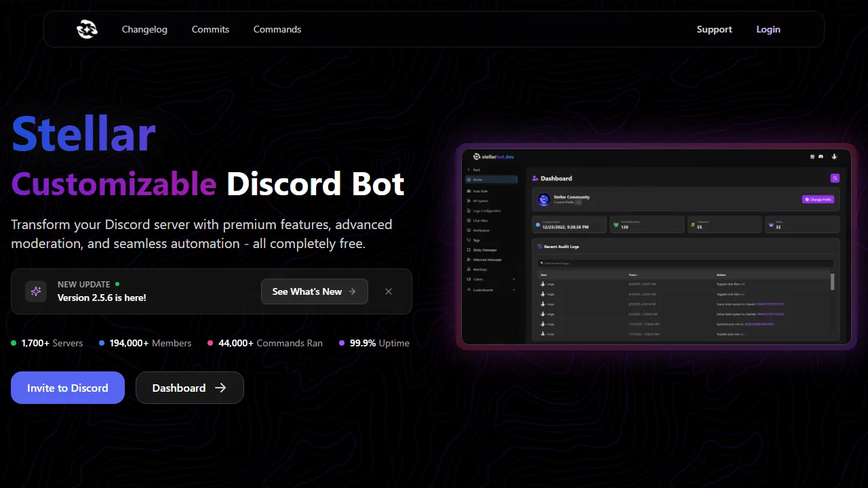Image resolution: width=868 pixels, height=488 pixels.
Task: Open the Changelog page from the navbar
Action: [144, 29]
